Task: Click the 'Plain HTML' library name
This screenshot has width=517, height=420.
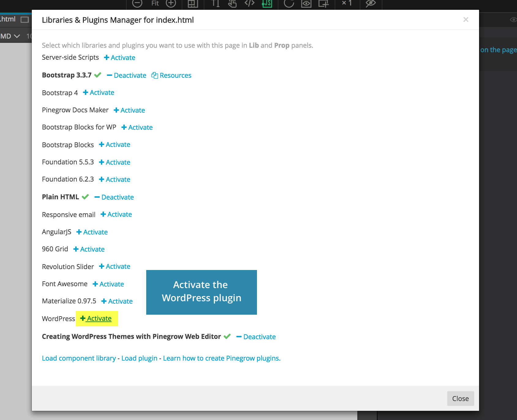Action: (60, 197)
